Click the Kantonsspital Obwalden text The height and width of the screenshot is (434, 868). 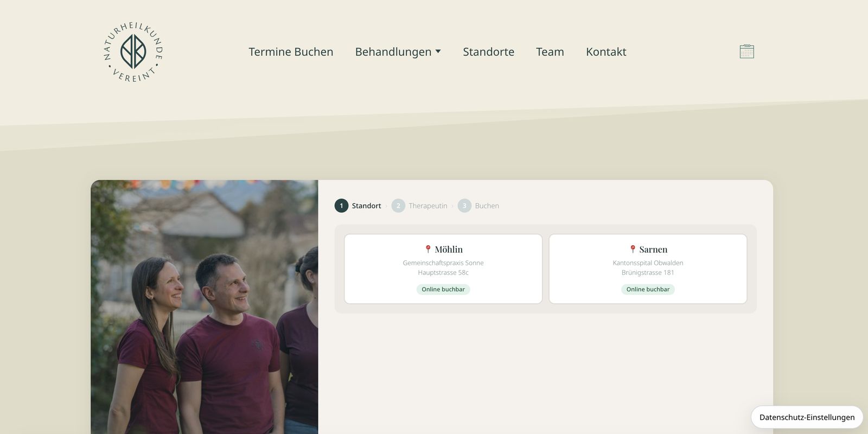coord(648,263)
